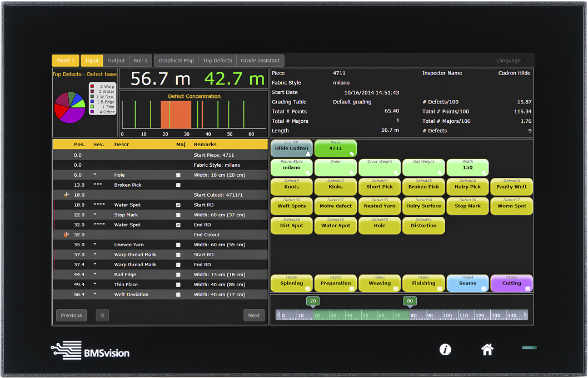Image resolution: width=588 pixels, height=378 pixels.
Task: Open the Cutting page defect group
Action: pyautogui.click(x=511, y=283)
